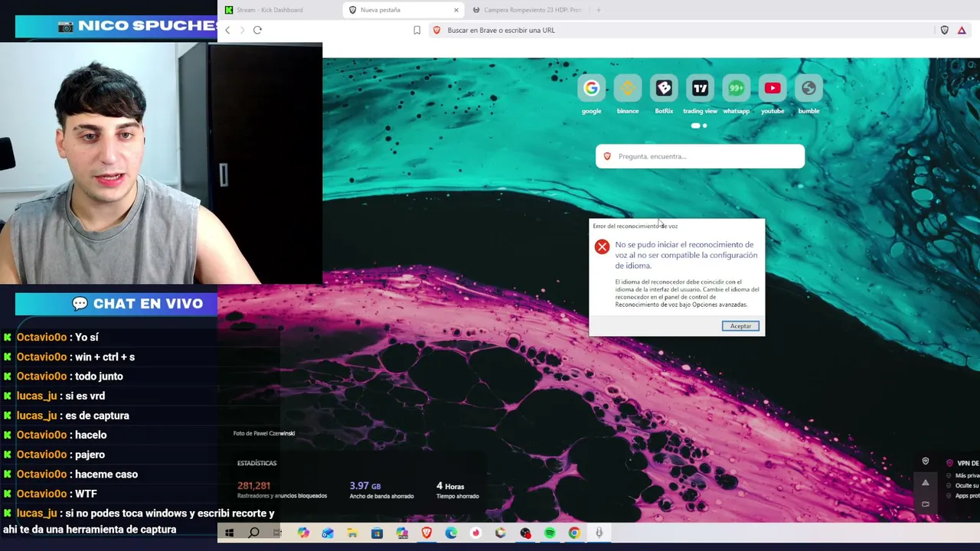980x551 pixels.
Task: Open the Brave Rewards triangle icon in toolbar
Action: tap(962, 30)
